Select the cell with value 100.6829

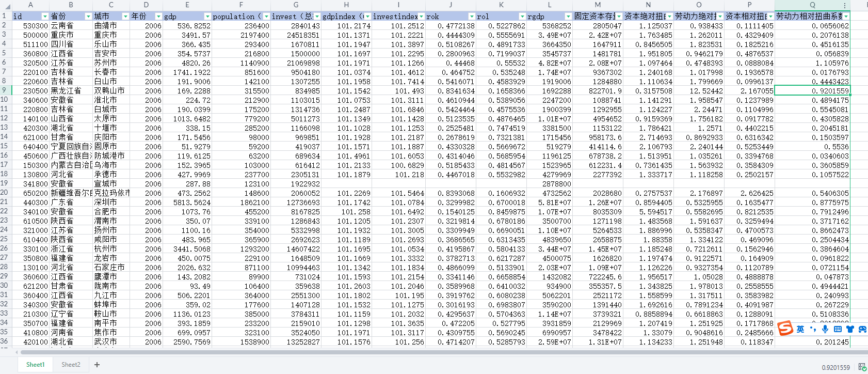pyautogui.click(x=398, y=165)
